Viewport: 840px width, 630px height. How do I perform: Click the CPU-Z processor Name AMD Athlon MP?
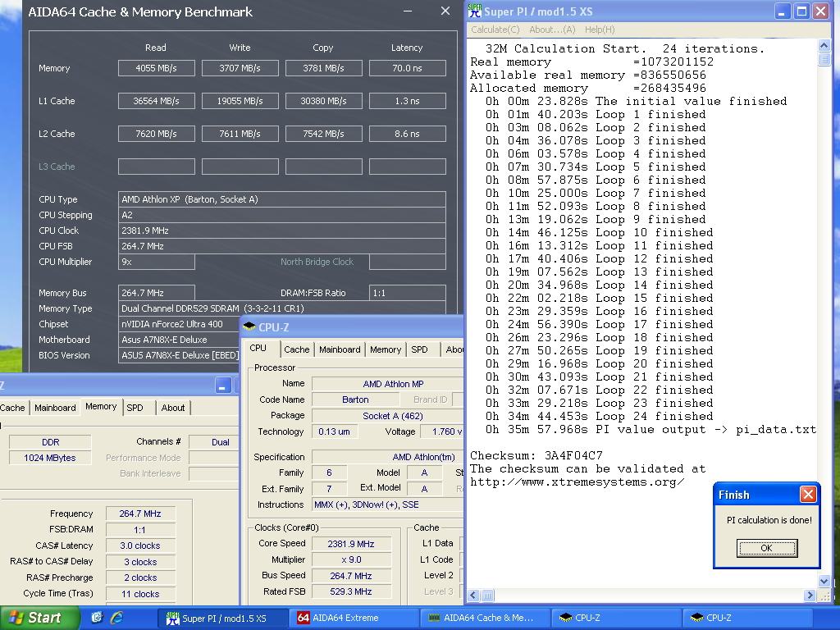pos(388,384)
